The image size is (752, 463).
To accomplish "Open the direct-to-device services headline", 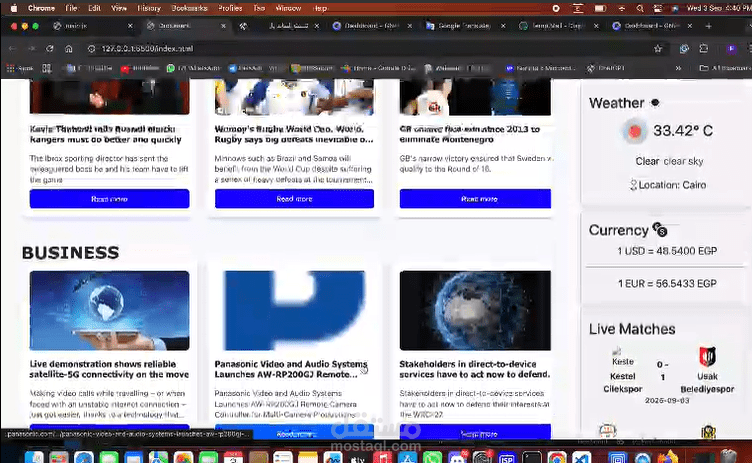I will coord(475,369).
